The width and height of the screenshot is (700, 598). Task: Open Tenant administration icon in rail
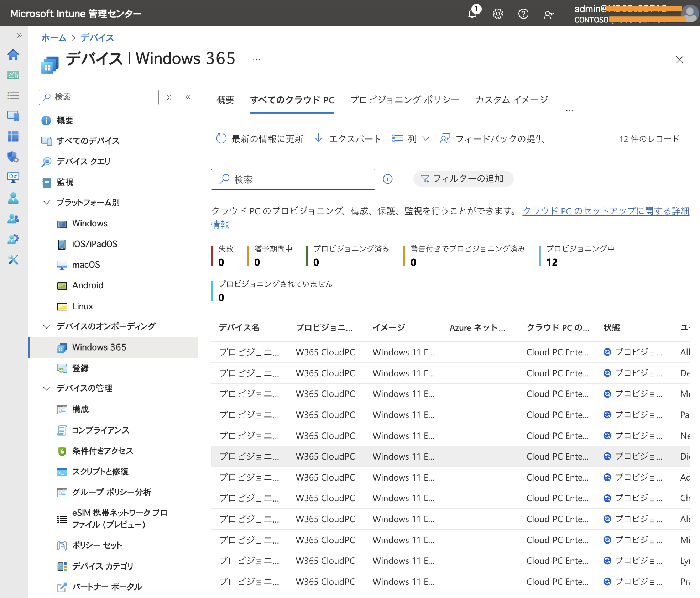13,239
